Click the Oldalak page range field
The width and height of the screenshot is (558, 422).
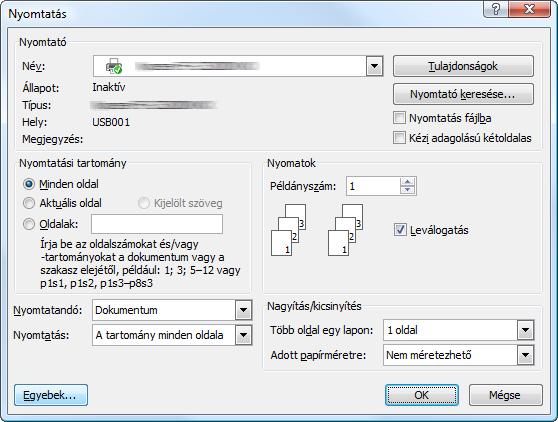coord(157,224)
